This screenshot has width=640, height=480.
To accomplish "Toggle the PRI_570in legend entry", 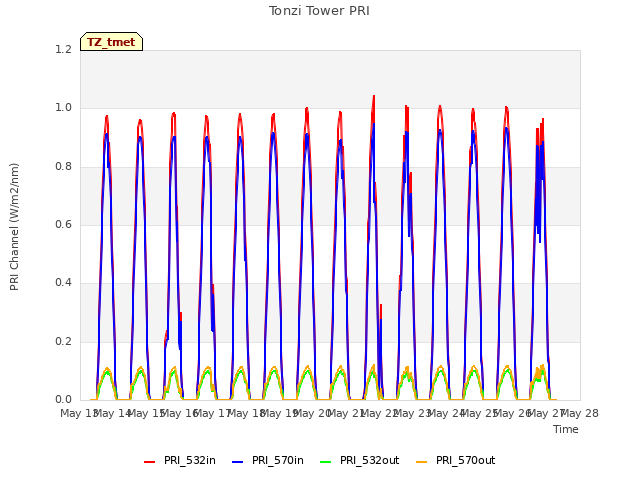I will (268, 460).
